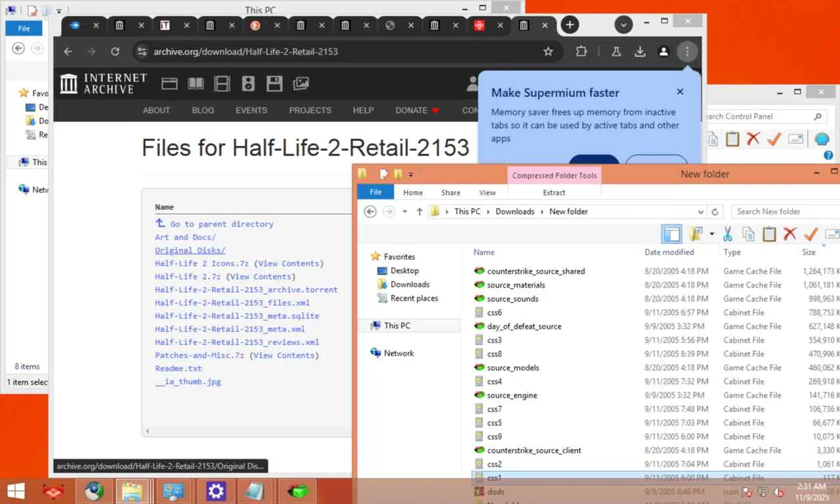Open File Explorer from the taskbar

pos(133,491)
